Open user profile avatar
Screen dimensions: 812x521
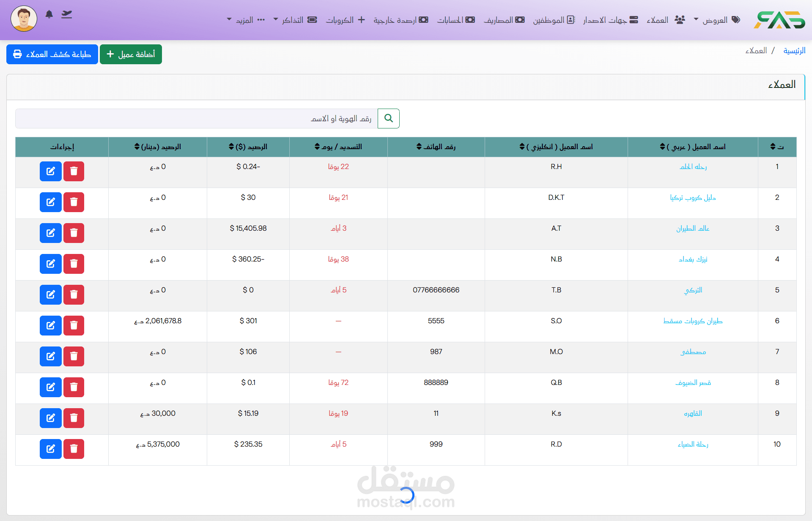(x=24, y=19)
